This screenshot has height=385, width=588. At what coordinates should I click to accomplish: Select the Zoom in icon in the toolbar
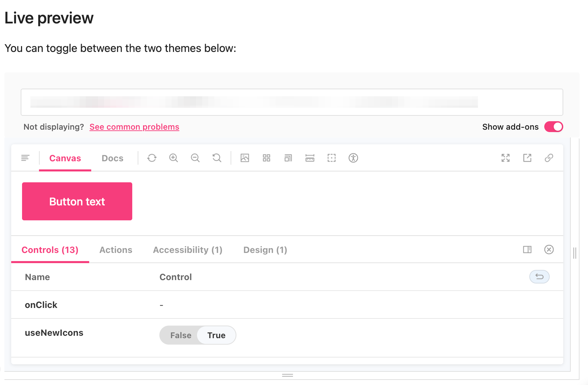[174, 158]
